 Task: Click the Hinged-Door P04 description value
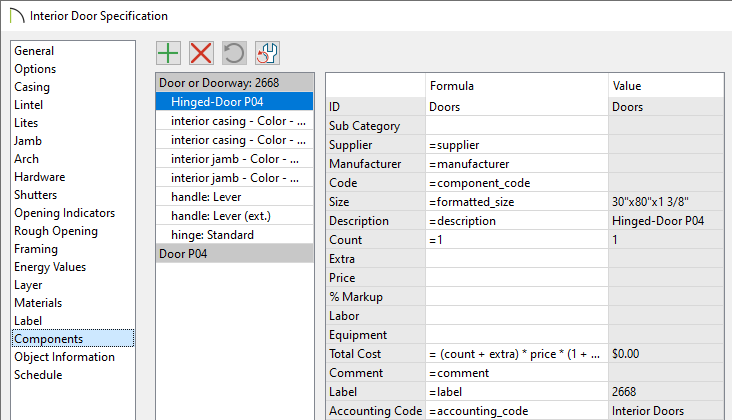(x=666, y=221)
